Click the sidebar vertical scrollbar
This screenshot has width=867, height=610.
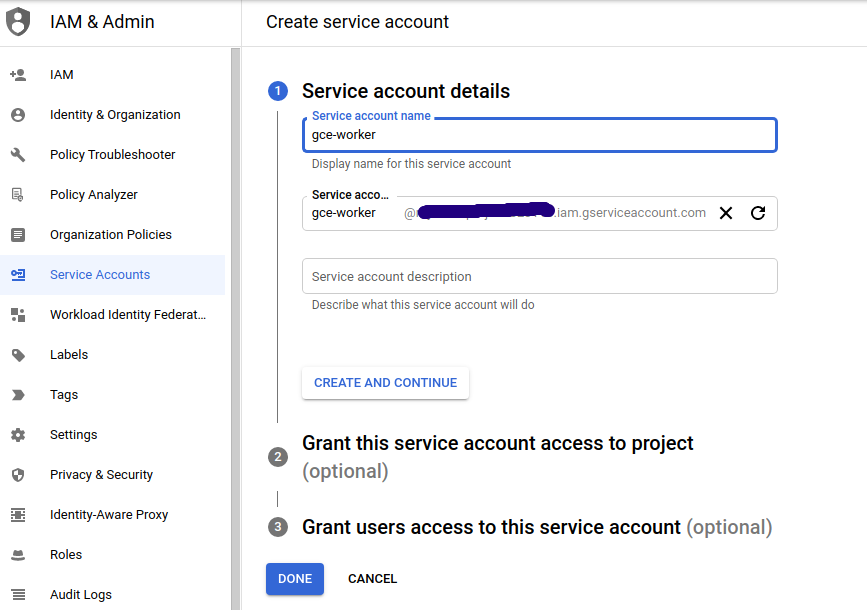(x=236, y=329)
